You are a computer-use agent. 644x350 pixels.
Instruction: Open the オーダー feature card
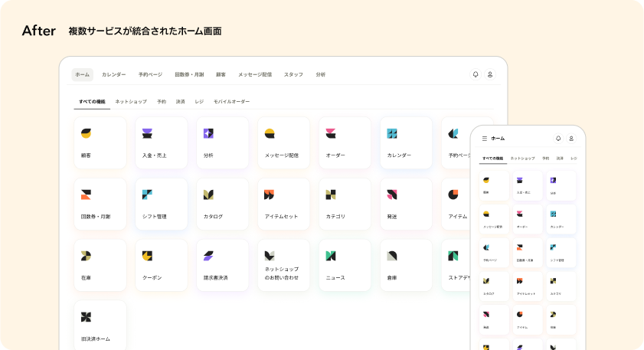(x=345, y=142)
